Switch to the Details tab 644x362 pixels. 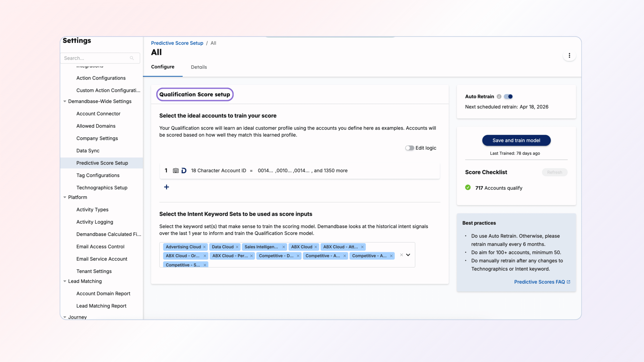(199, 67)
